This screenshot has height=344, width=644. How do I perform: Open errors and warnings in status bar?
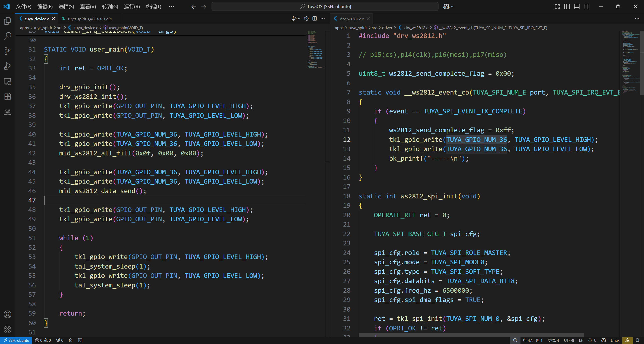click(43, 340)
